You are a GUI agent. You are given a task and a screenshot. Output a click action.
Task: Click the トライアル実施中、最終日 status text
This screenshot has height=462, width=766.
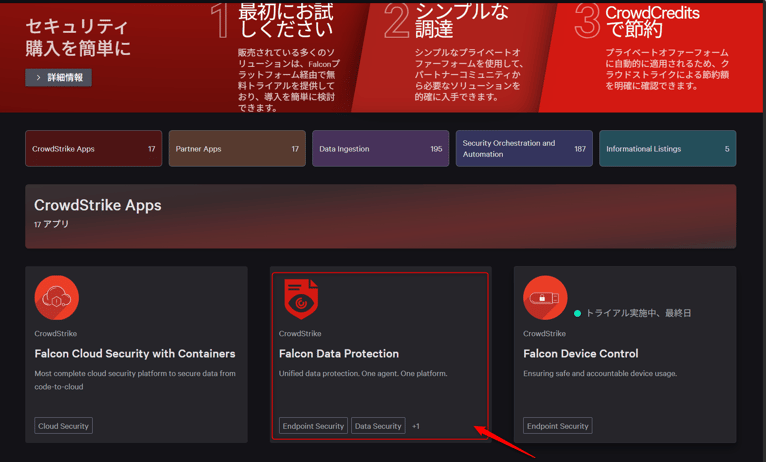pyautogui.click(x=638, y=313)
